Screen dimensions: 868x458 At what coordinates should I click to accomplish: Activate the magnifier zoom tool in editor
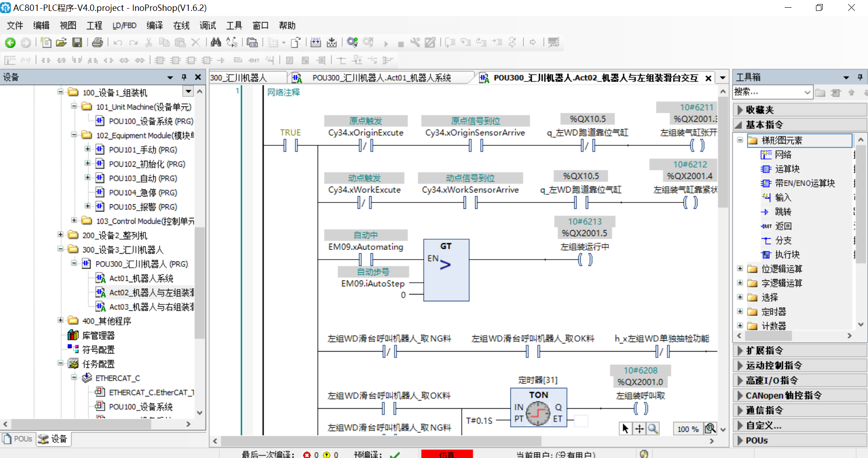coord(653,429)
